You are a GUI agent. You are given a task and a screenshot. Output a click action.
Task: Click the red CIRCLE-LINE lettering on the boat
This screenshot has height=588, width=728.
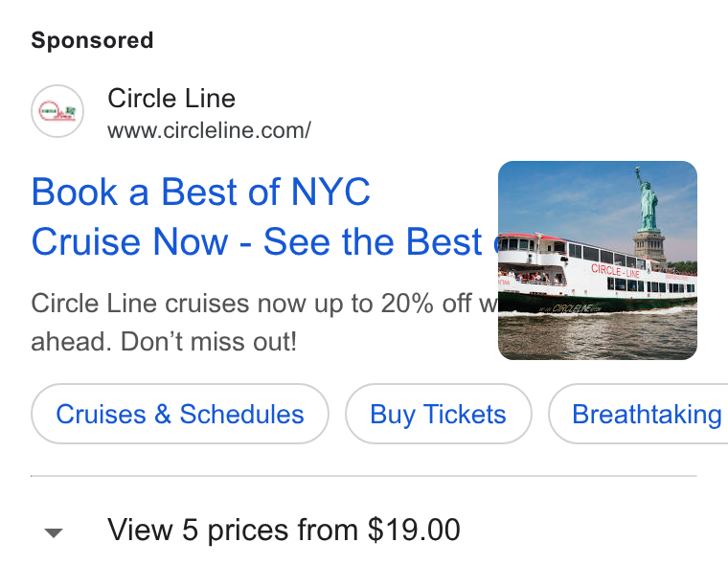pyautogui.click(x=615, y=271)
